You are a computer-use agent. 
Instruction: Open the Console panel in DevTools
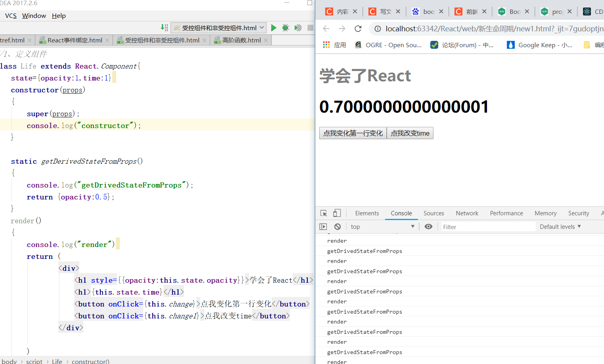[401, 213]
